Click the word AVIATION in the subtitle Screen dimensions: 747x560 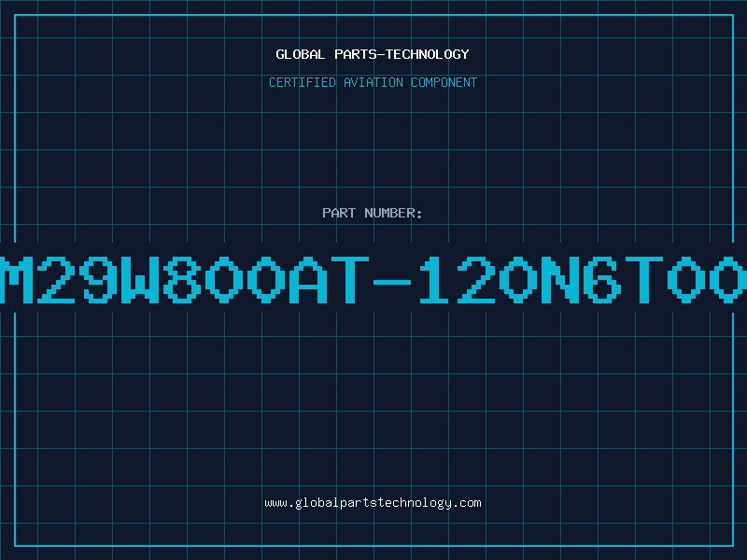coord(373,82)
